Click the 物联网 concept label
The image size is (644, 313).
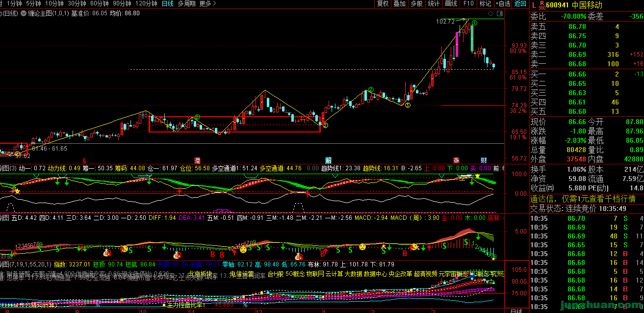coord(315,274)
